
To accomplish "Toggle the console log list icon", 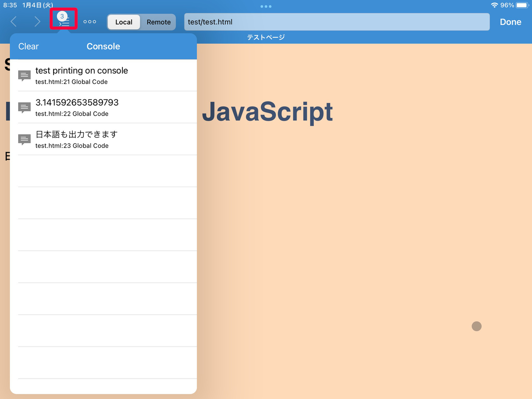I will (64, 20).
